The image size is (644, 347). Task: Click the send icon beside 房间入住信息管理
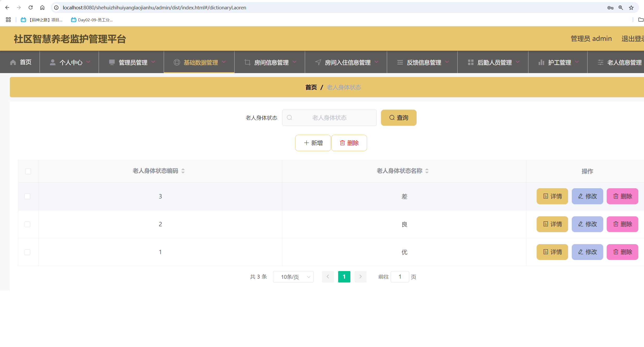click(x=318, y=62)
